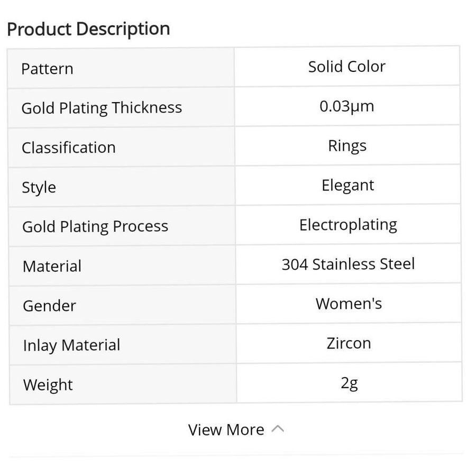Click the Zircon inlay value
Image resolution: width=476 pixels, height=476 pixels.
click(349, 343)
